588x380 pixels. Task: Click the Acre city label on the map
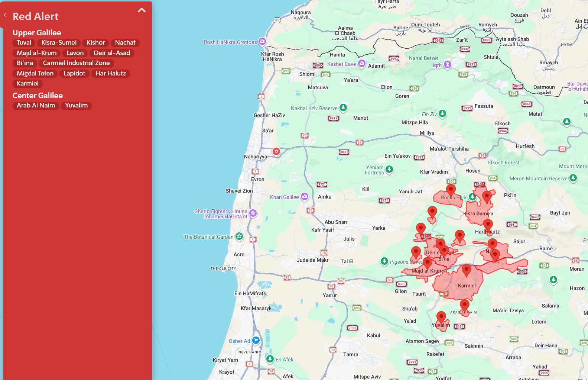(239, 255)
